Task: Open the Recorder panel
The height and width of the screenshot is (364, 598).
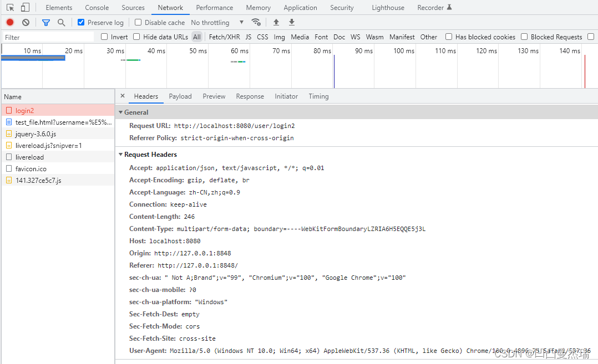Action: point(434,8)
